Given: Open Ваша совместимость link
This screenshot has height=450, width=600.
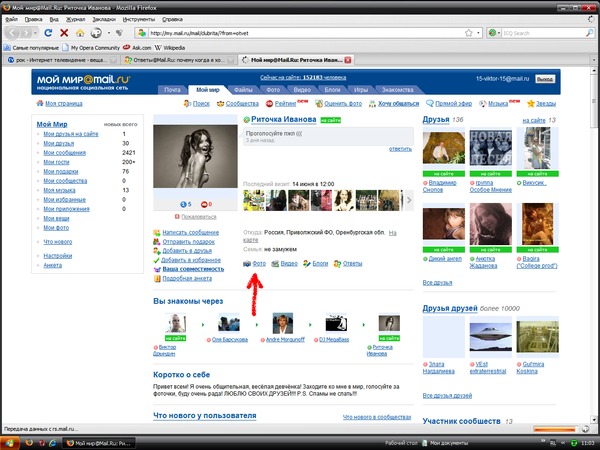Looking at the screenshot, I should (193, 269).
